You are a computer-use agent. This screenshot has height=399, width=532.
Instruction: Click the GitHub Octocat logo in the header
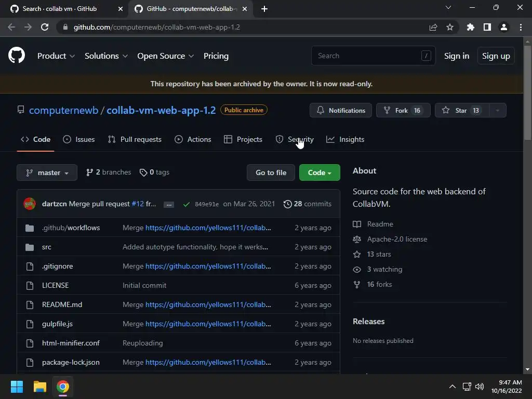(x=16, y=56)
